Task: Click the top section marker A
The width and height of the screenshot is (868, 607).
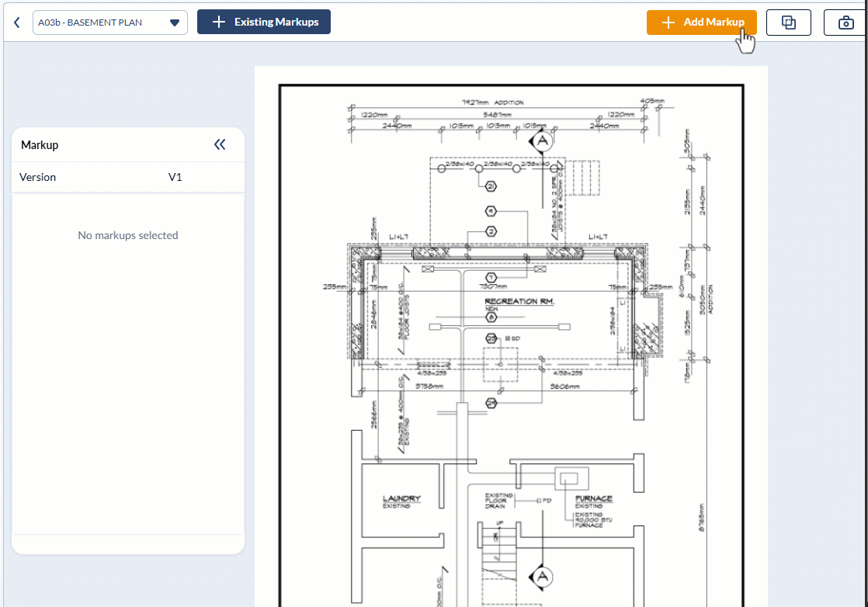Action: 542,142
